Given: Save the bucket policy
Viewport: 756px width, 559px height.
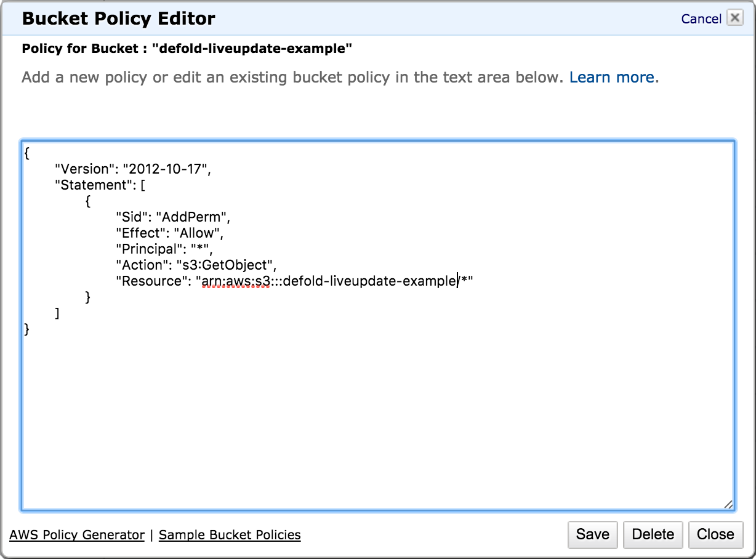Looking at the screenshot, I should 592,534.
